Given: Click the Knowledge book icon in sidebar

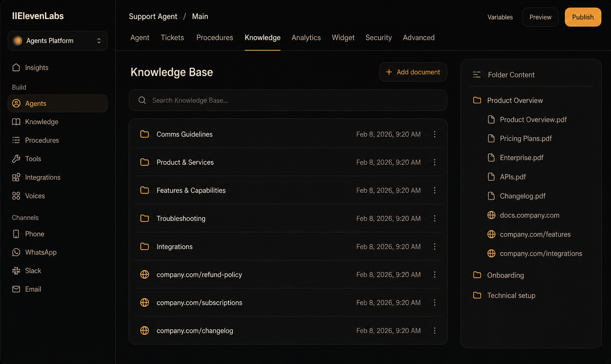Looking at the screenshot, I should pos(16,122).
